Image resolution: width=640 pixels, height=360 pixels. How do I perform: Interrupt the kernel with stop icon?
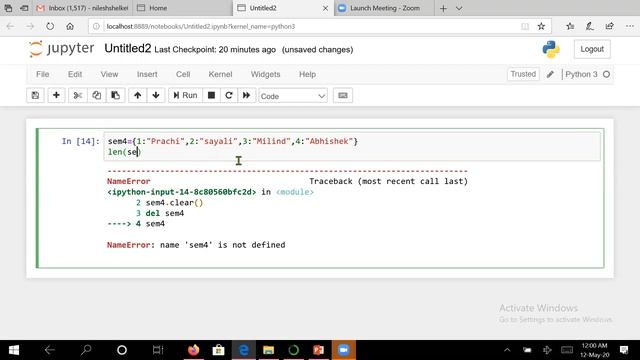211,96
